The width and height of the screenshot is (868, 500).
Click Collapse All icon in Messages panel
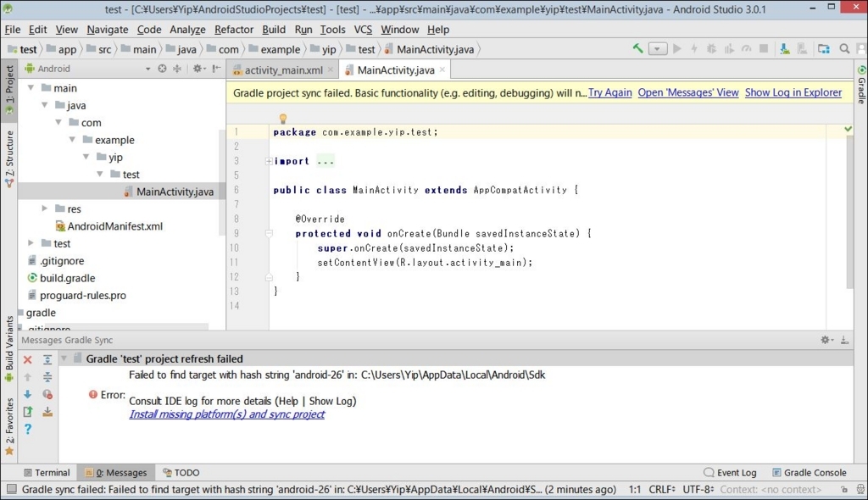pyautogui.click(x=47, y=377)
